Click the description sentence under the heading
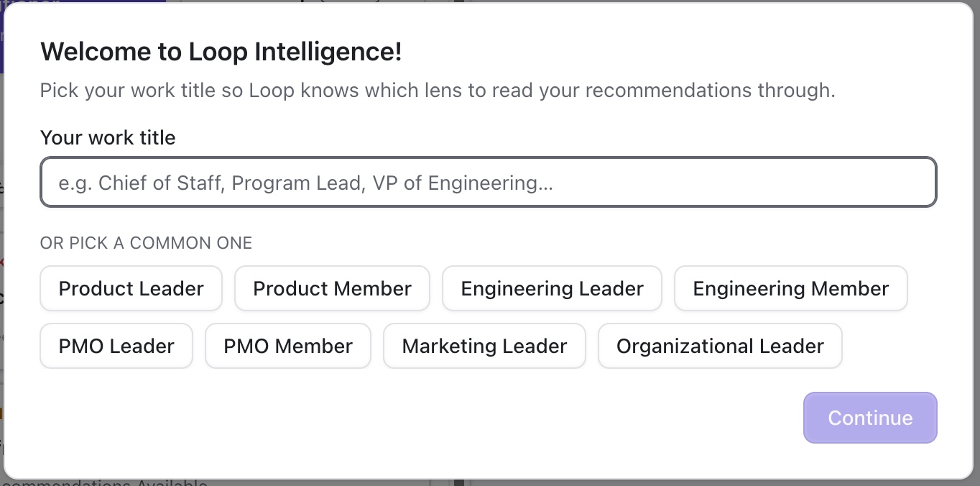This screenshot has width=980, height=486. 438,91
